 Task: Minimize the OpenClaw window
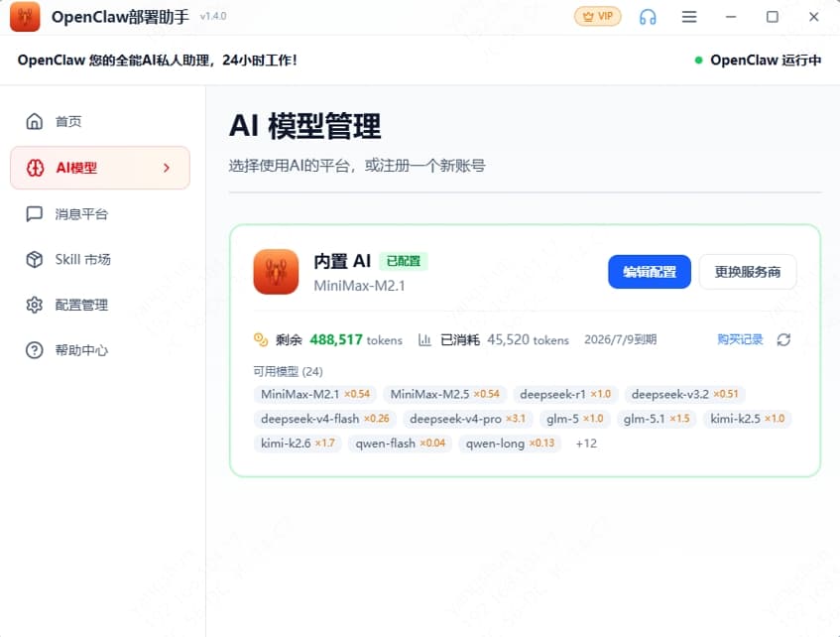coord(731,17)
